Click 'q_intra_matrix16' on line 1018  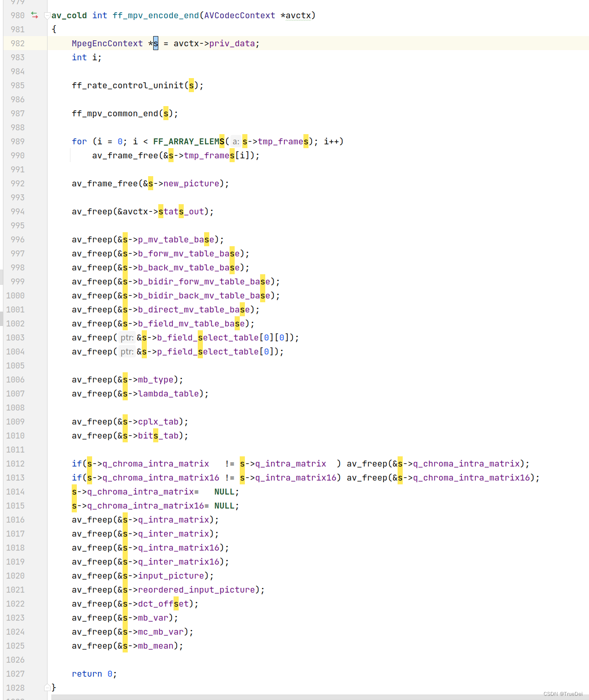click(x=179, y=548)
